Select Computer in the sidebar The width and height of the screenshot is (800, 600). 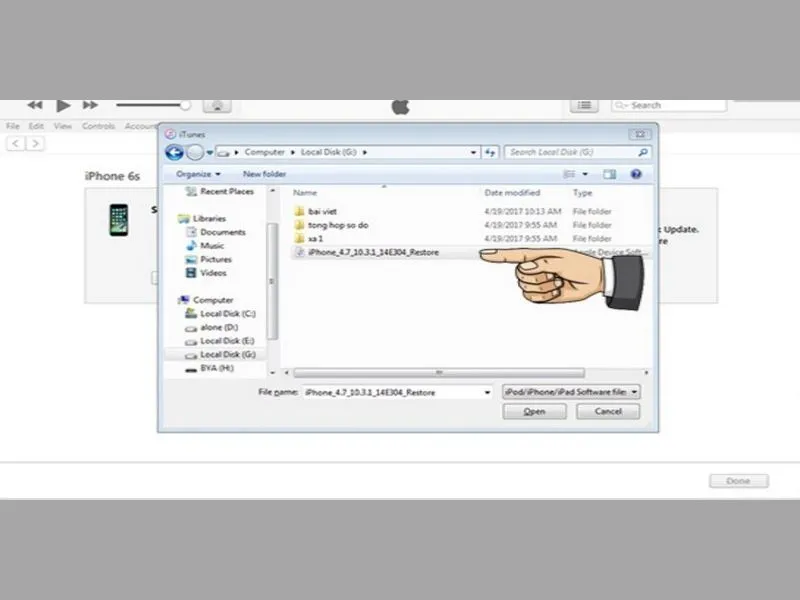click(x=206, y=300)
